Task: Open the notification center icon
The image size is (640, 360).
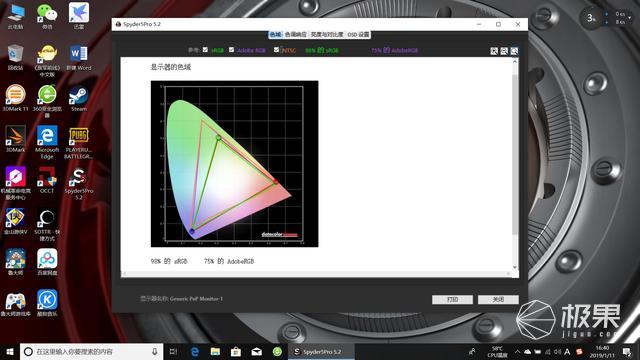Action: (627, 351)
